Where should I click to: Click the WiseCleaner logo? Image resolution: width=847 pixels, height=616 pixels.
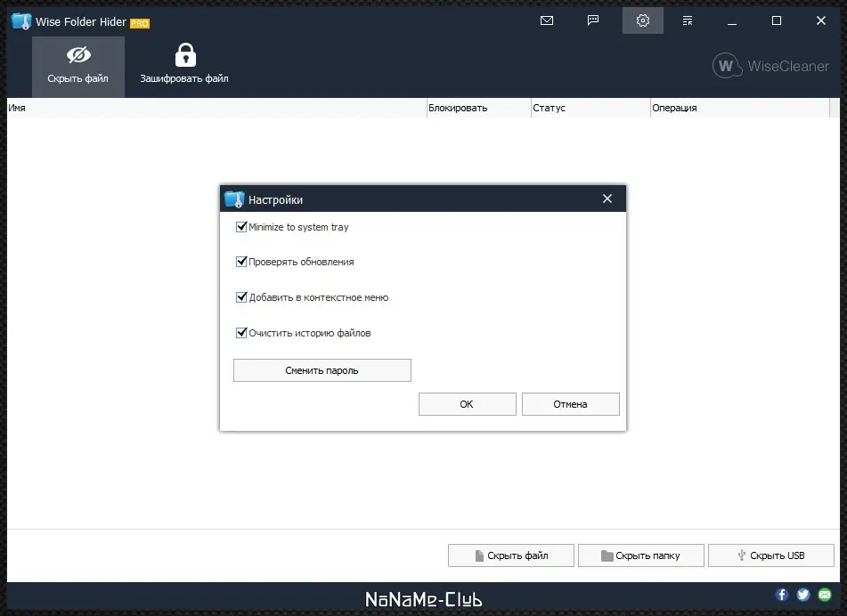770,66
